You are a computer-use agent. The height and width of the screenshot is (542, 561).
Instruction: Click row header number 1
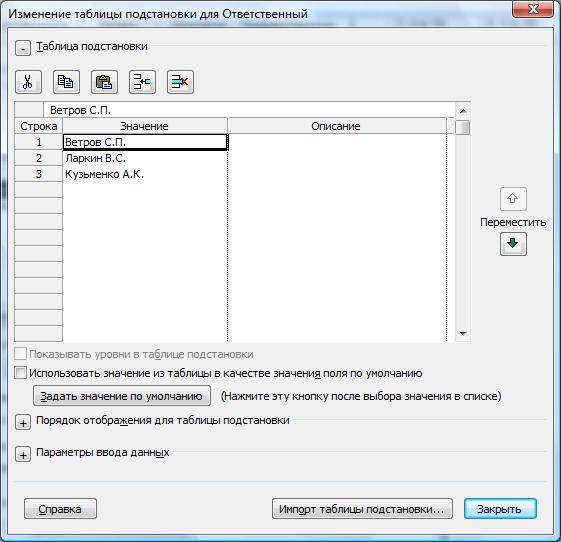click(39, 142)
